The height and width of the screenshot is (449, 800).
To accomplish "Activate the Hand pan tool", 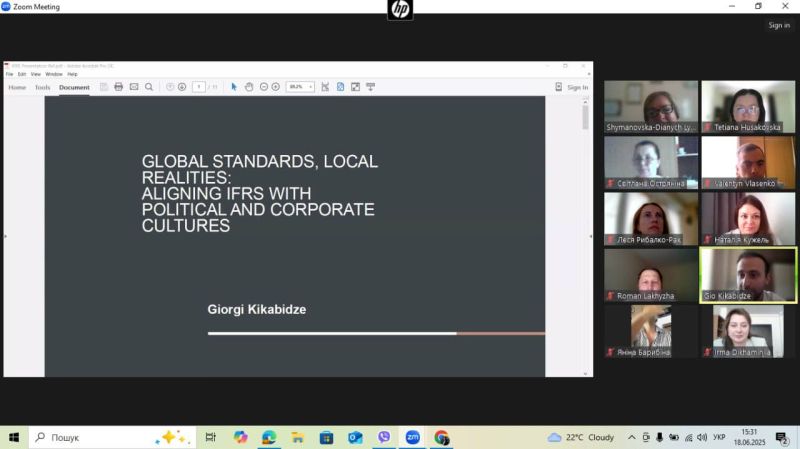I will pyautogui.click(x=248, y=87).
